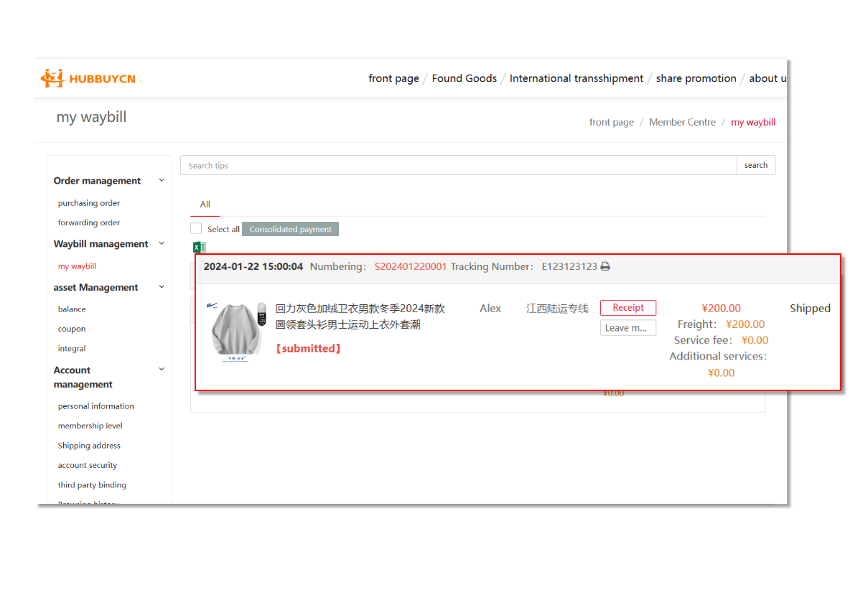The height and width of the screenshot is (605, 868).
Task: Collapse the Waybill management section
Action: coord(161,244)
